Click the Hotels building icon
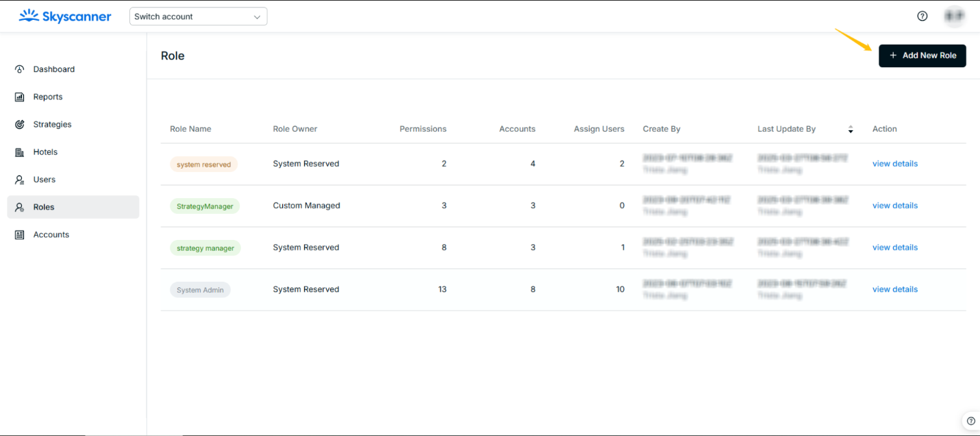 20,152
